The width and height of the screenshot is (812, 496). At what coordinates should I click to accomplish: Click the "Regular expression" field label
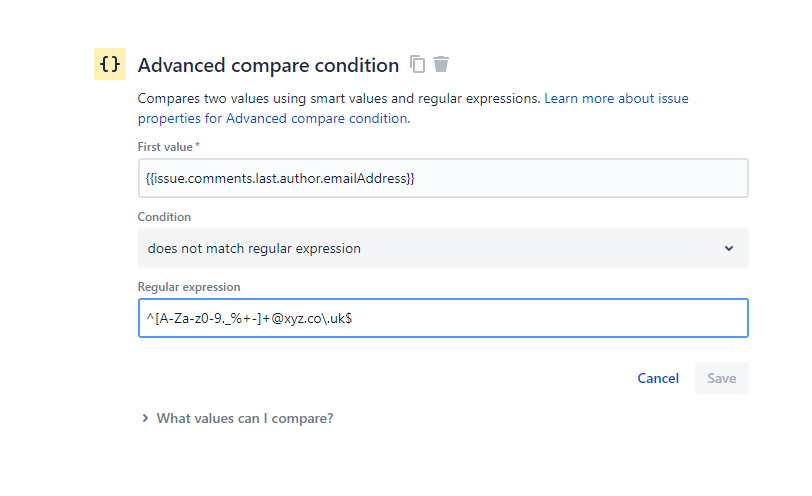click(189, 287)
